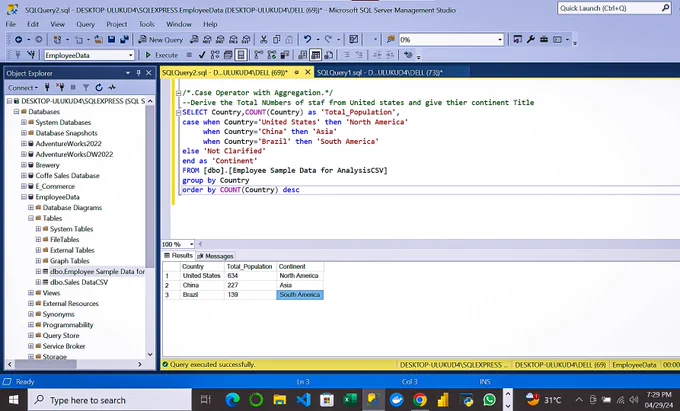Image resolution: width=680 pixels, height=411 pixels.
Task: Click Activity Monitor icon in Object Explorer
Action: click(112, 88)
